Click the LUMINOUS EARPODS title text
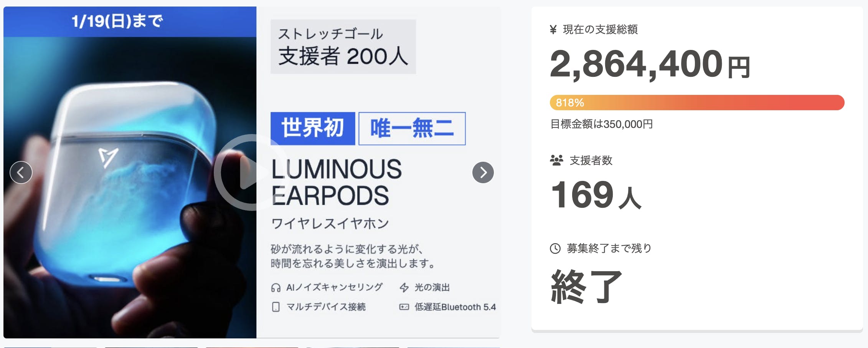Viewport: 868px width, 348px height. pos(336,182)
